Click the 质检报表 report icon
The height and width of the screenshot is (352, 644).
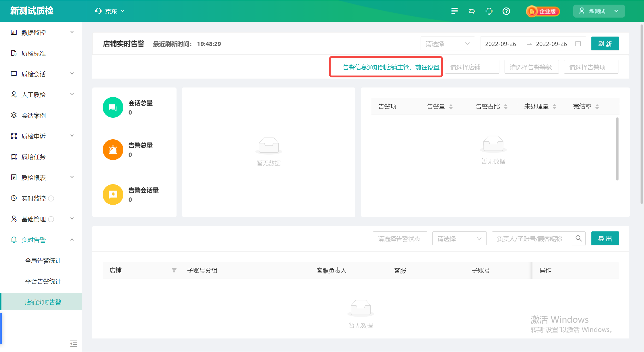[x=14, y=177]
